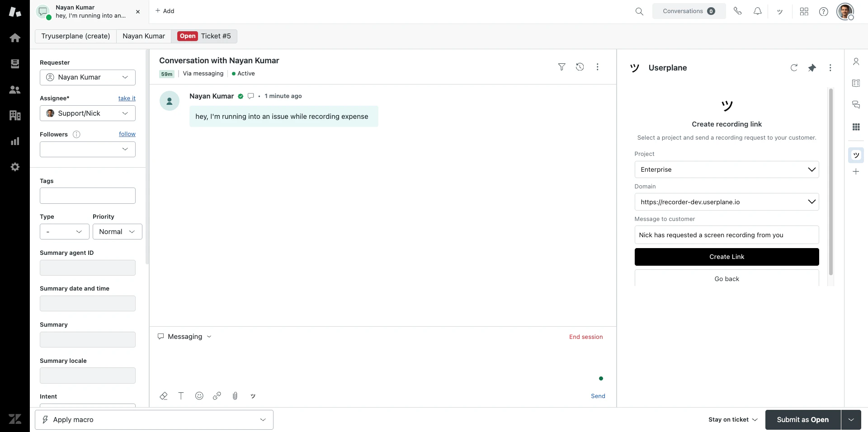Attach a file with paperclip icon
868x432 pixels.
(235, 396)
